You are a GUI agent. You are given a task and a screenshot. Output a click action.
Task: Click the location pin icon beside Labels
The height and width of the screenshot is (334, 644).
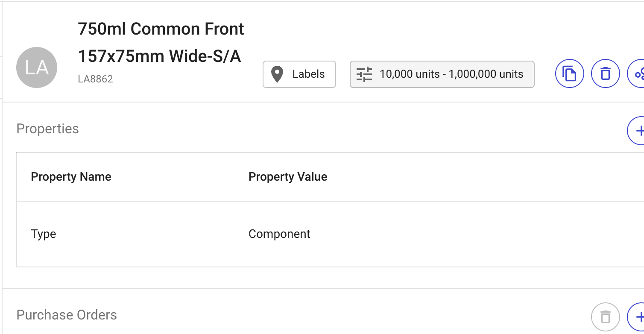[x=277, y=74]
